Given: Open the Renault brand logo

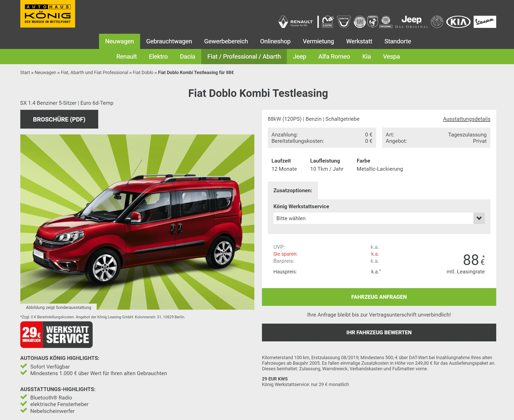Looking at the screenshot, I should [x=296, y=22].
